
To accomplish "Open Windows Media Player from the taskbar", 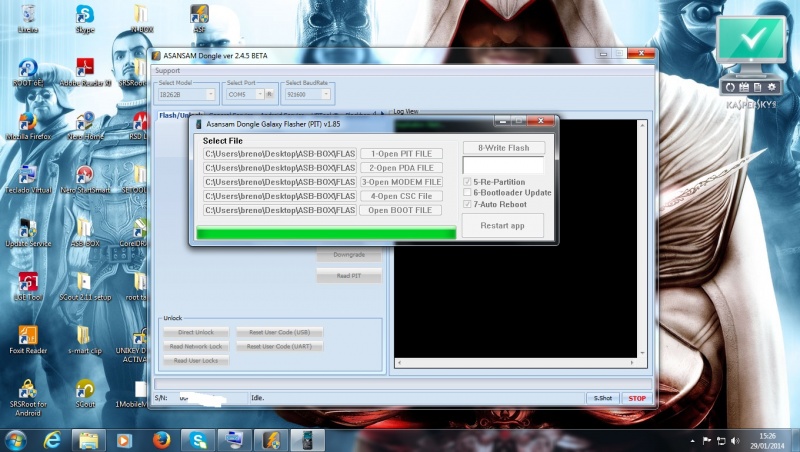I will pyautogui.click(x=123, y=440).
